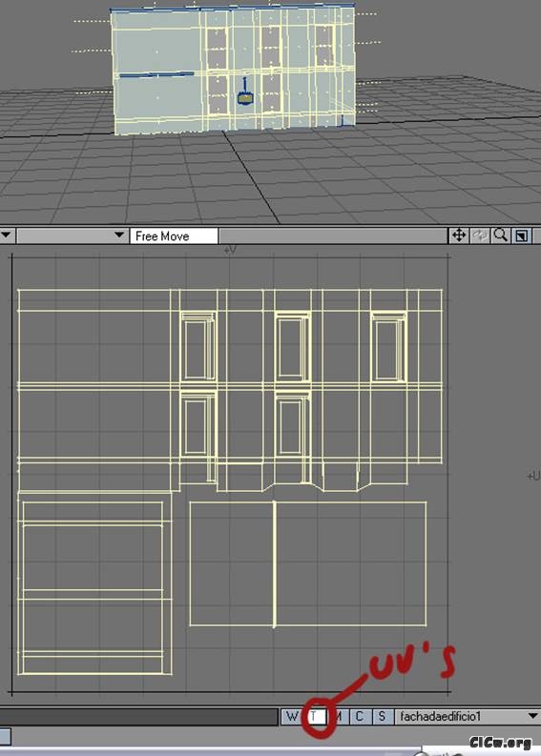The width and height of the screenshot is (541, 756).
Task: Click the viewport rotate icon
Action: tap(480, 235)
